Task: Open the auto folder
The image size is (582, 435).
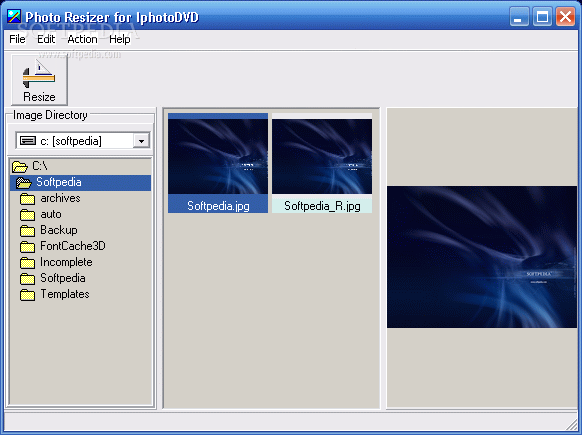Action: [51, 214]
